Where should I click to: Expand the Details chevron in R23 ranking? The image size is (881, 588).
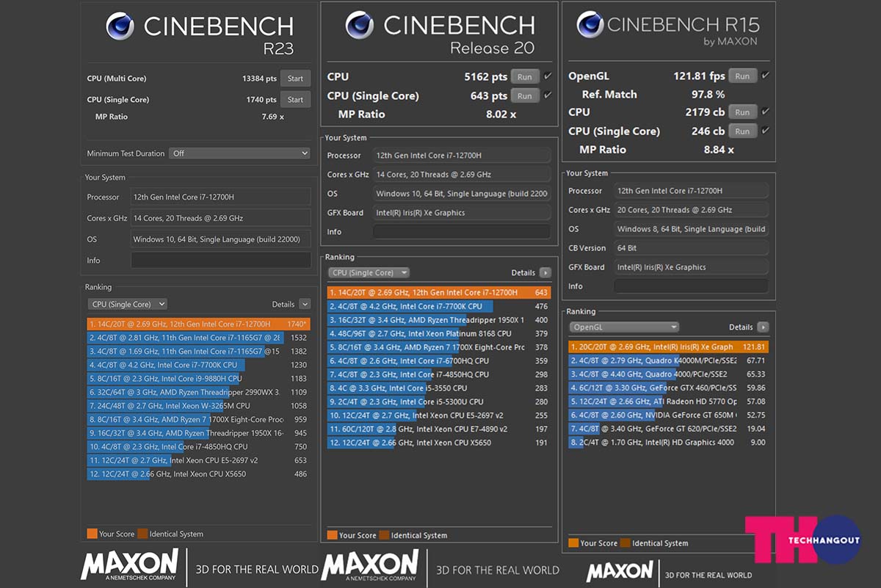click(x=305, y=304)
